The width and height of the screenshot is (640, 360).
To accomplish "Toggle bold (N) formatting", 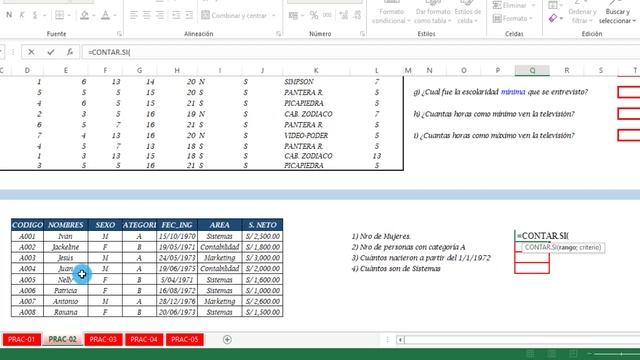I will (x=9, y=15).
